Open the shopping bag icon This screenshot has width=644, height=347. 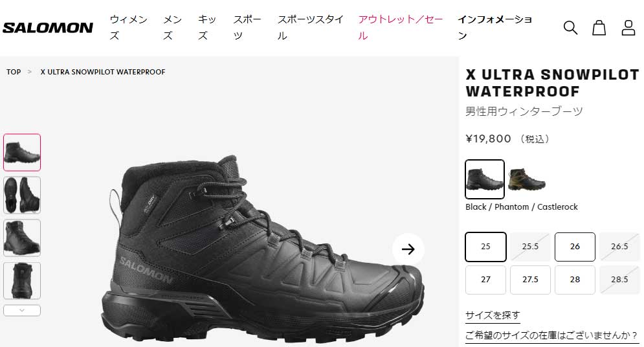pos(599,27)
